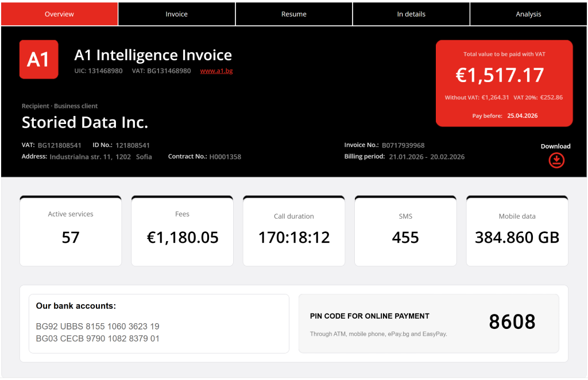Click the ID No. value 121808541

(133, 145)
